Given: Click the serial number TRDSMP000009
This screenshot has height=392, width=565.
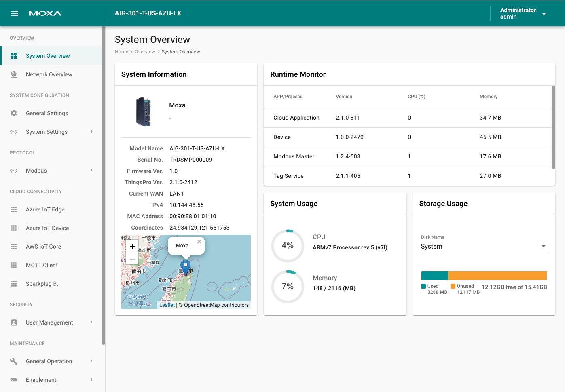Looking at the screenshot, I should pyautogui.click(x=190, y=160).
